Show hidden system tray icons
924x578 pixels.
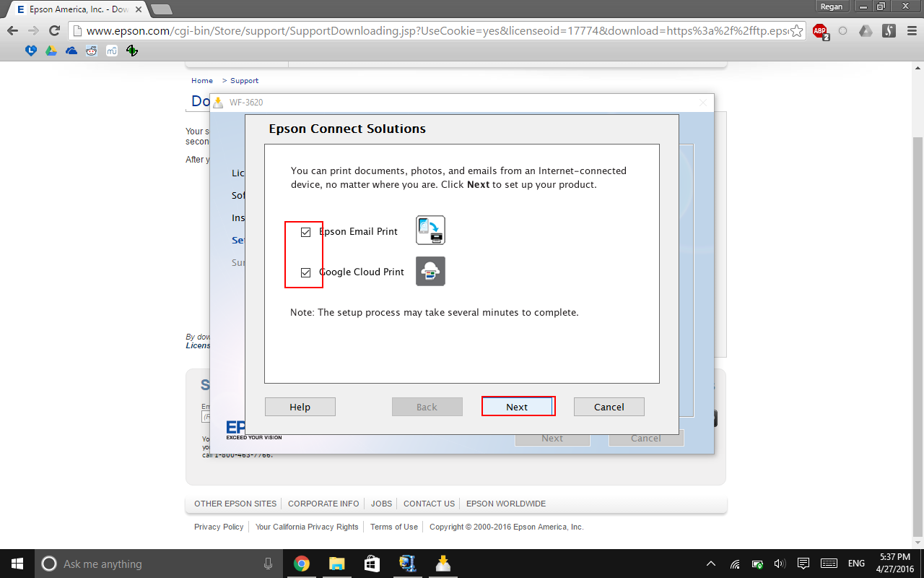(711, 564)
